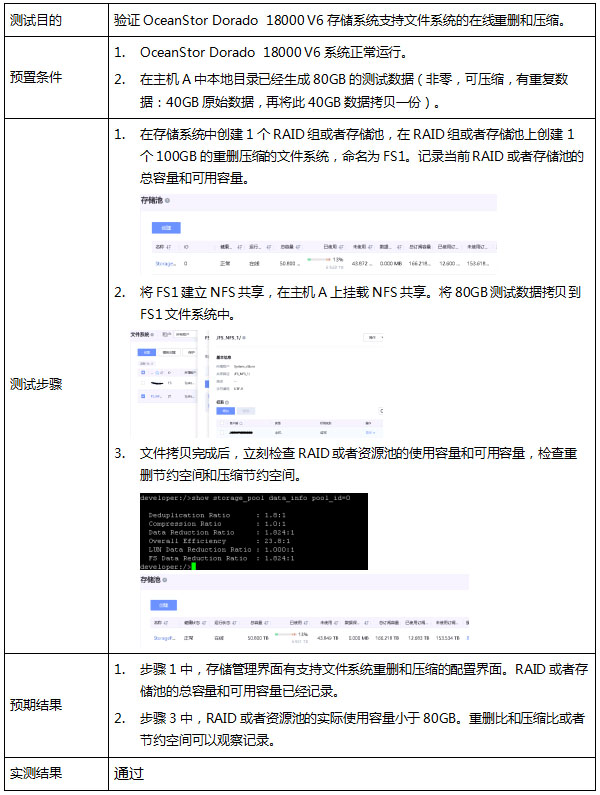Open the StorageP... pool link
Screen dimensions: 600x795
click(x=164, y=638)
